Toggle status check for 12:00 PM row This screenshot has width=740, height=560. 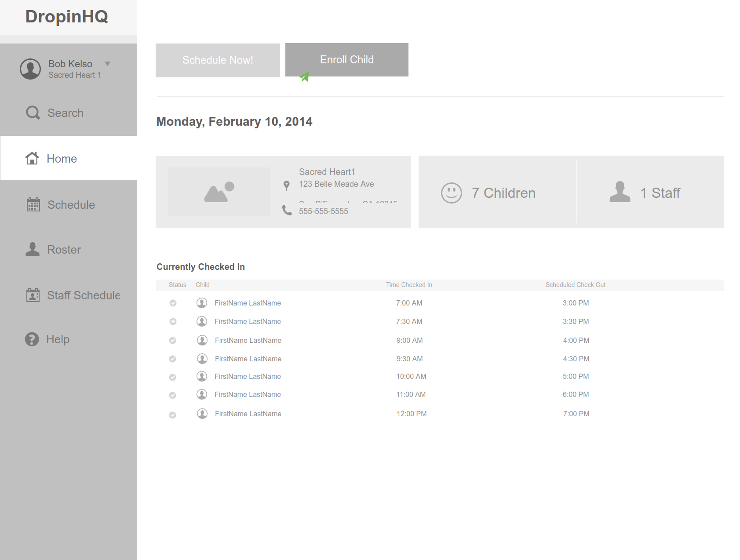coord(173,415)
